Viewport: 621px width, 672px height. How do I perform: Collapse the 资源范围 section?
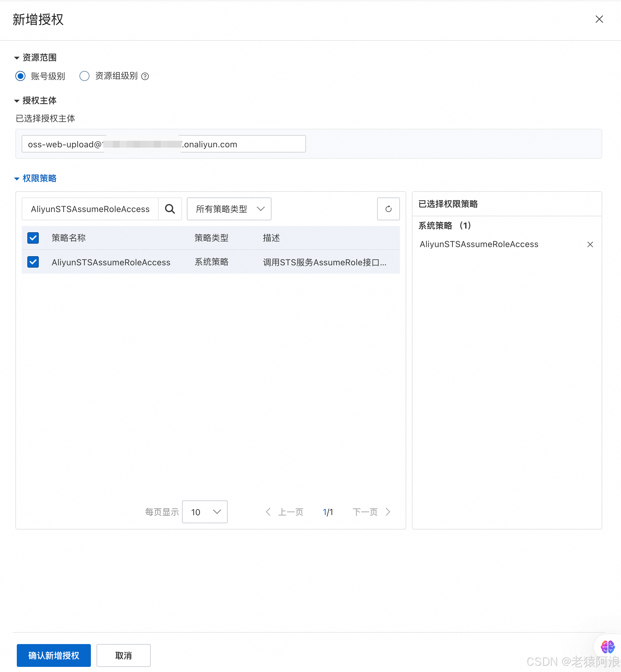coord(17,58)
